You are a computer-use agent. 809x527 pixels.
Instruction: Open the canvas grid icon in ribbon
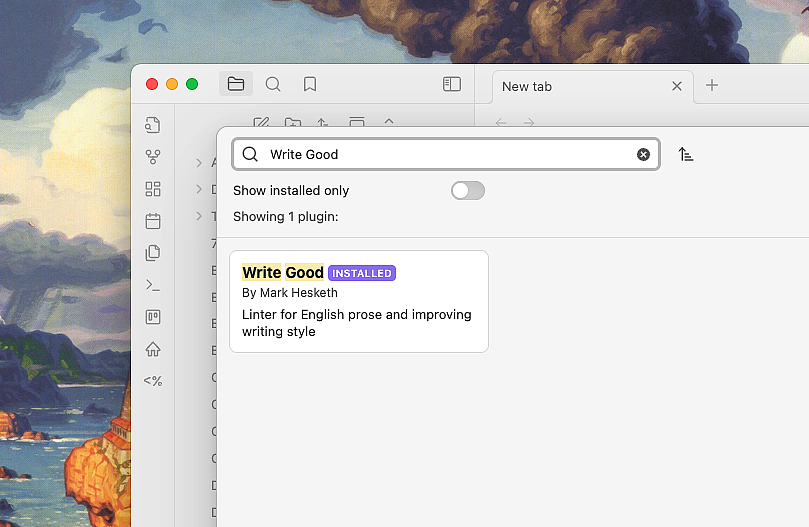point(153,189)
